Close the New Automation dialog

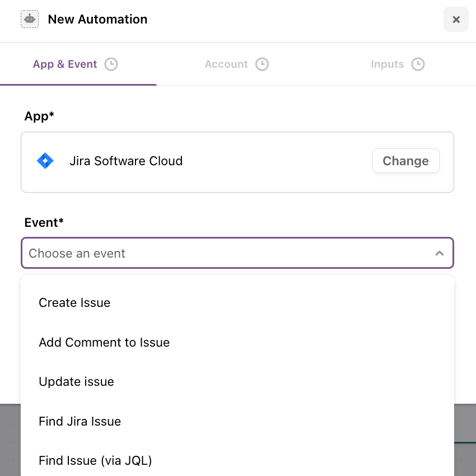pyautogui.click(x=456, y=20)
